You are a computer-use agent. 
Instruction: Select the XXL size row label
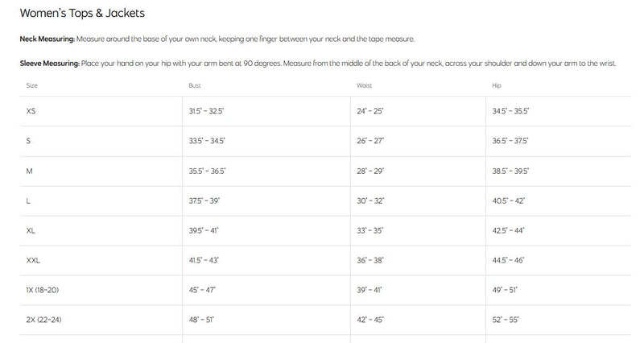pyautogui.click(x=33, y=260)
